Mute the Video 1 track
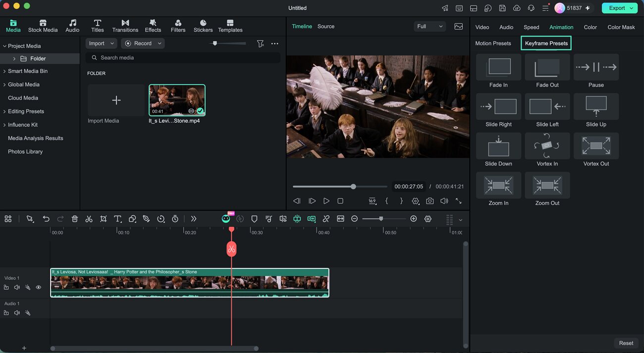The width and height of the screenshot is (644, 353). click(x=17, y=287)
